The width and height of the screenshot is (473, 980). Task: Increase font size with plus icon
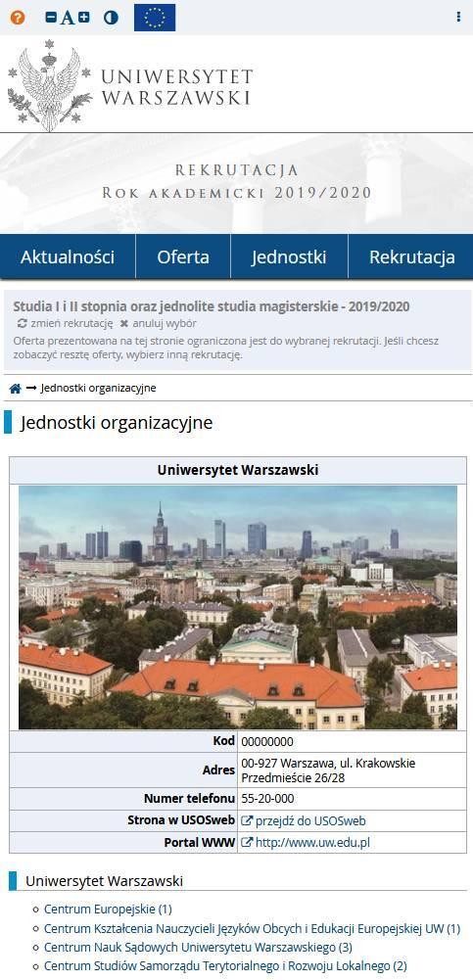(83, 17)
